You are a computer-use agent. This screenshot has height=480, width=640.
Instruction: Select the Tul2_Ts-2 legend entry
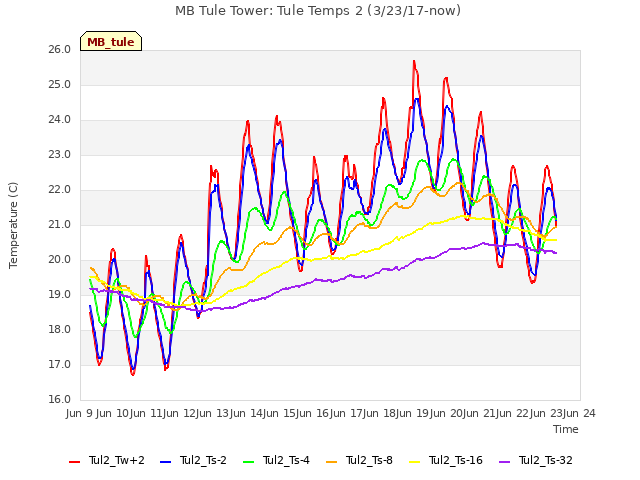(193, 460)
